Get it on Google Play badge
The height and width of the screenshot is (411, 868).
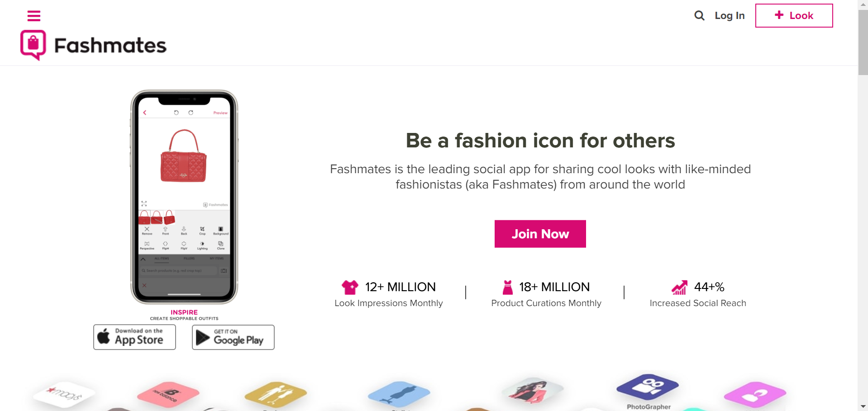point(233,337)
